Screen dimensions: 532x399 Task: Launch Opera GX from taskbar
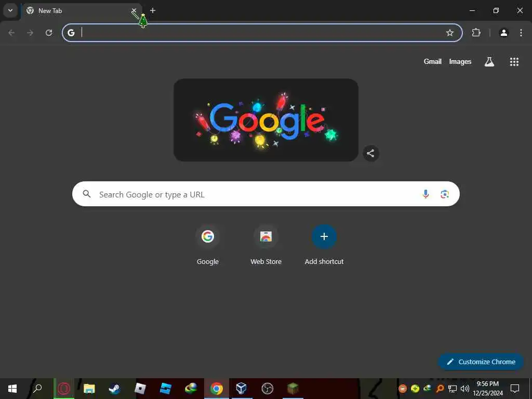pos(64,389)
